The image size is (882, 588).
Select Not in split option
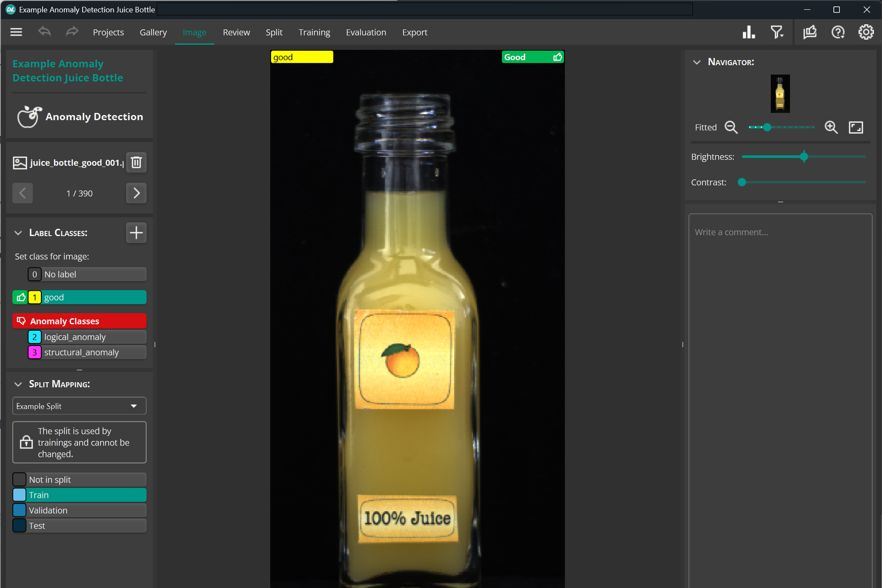[x=79, y=480]
